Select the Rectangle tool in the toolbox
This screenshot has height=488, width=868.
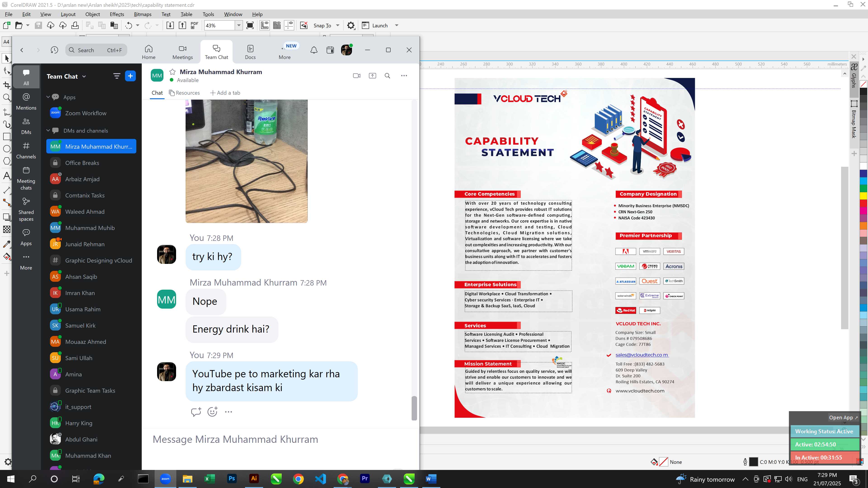pyautogui.click(x=7, y=136)
